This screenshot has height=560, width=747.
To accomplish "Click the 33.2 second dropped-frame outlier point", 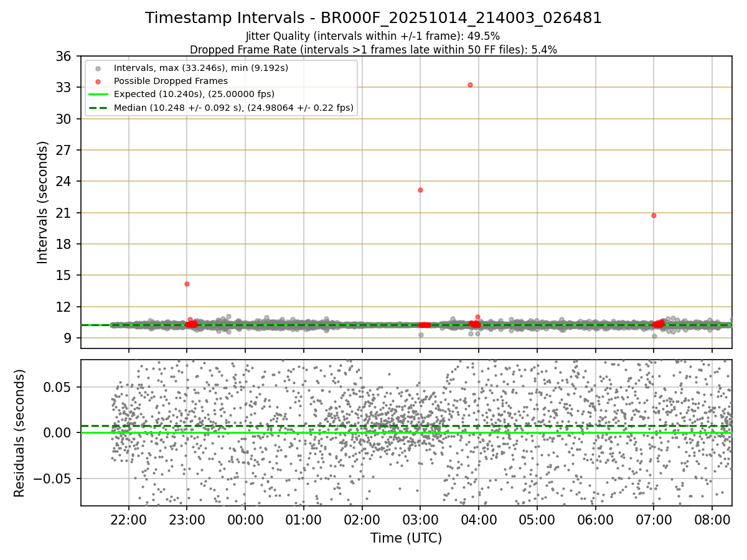I will coord(470,85).
